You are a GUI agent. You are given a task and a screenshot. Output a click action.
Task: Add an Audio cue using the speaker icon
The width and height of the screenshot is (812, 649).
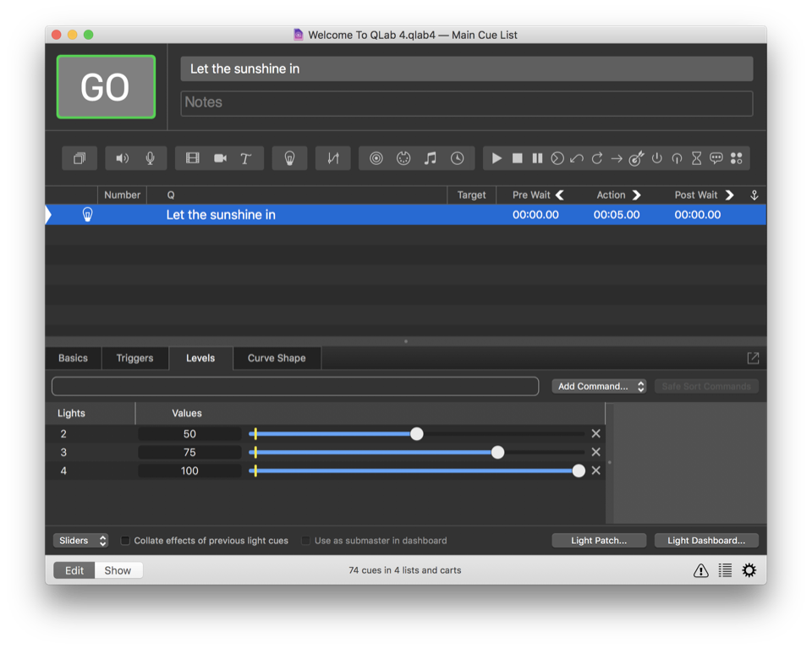(123, 158)
